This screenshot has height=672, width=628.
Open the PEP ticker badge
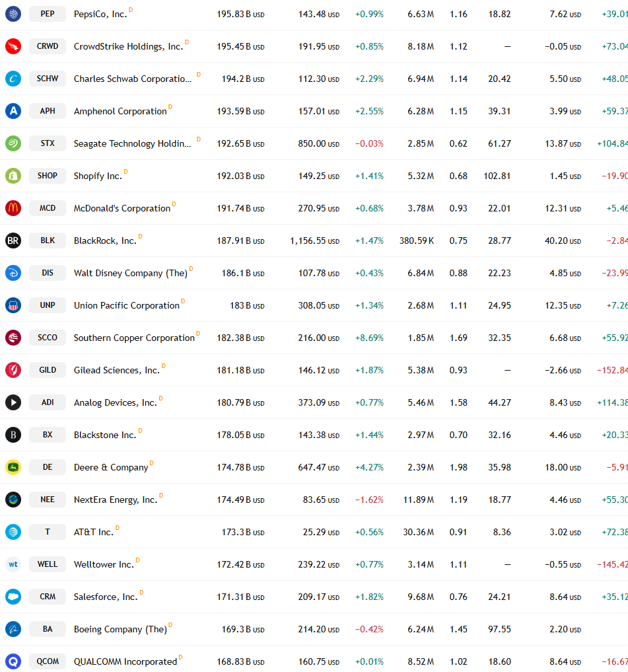48,14
